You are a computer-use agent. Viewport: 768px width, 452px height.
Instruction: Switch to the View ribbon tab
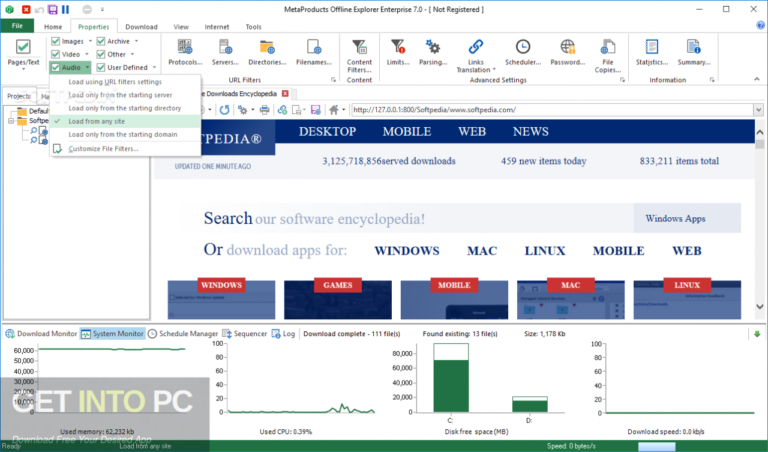click(x=181, y=27)
